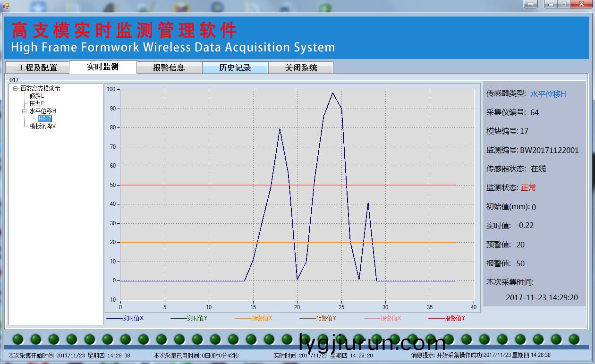Click the double-arrow button in title bar
Viewport: 595px width, 364px height.
point(530,4)
